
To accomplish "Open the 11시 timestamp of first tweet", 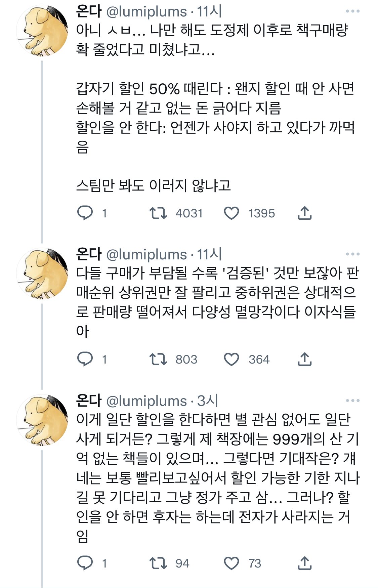I will (x=208, y=11).
